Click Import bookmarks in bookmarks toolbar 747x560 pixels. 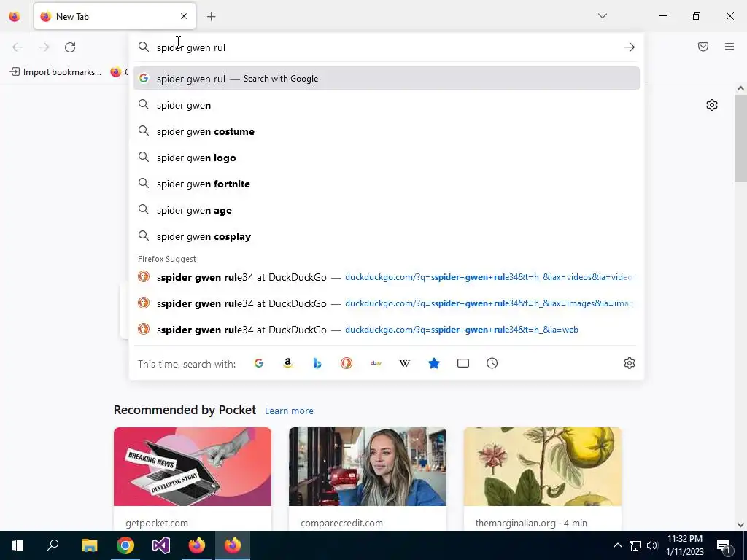[x=55, y=72]
